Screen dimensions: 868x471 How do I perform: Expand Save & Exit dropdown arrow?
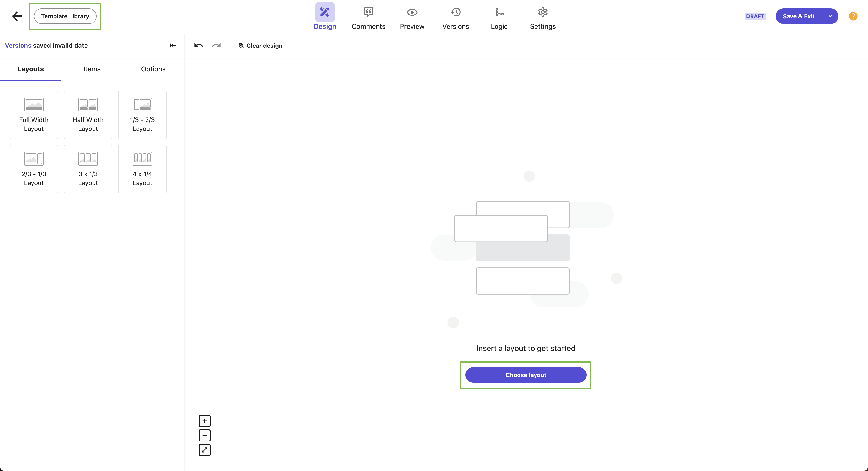[x=830, y=16]
